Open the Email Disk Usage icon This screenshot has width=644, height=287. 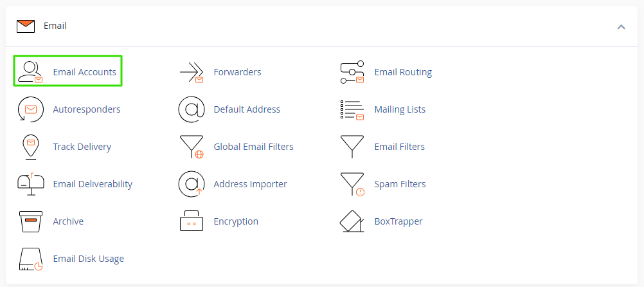pyautogui.click(x=30, y=259)
